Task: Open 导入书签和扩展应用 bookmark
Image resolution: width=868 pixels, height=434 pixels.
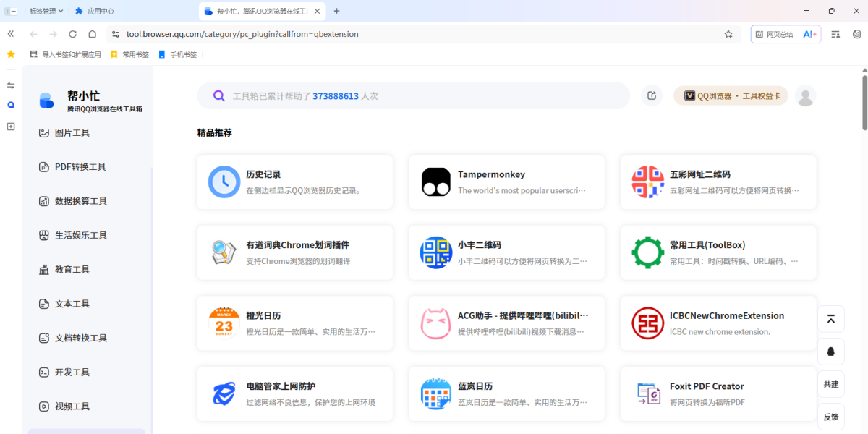Action: click(x=66, y=54)
